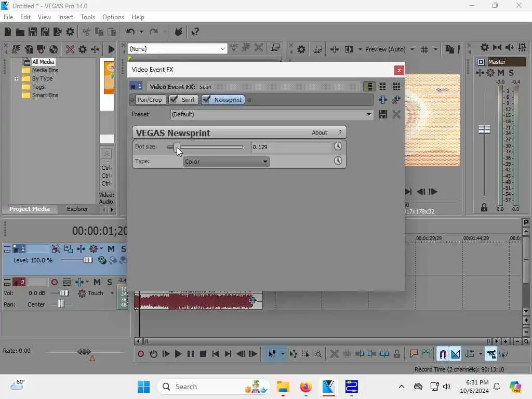Uncheck the Swirl effect checkbox

174,99
